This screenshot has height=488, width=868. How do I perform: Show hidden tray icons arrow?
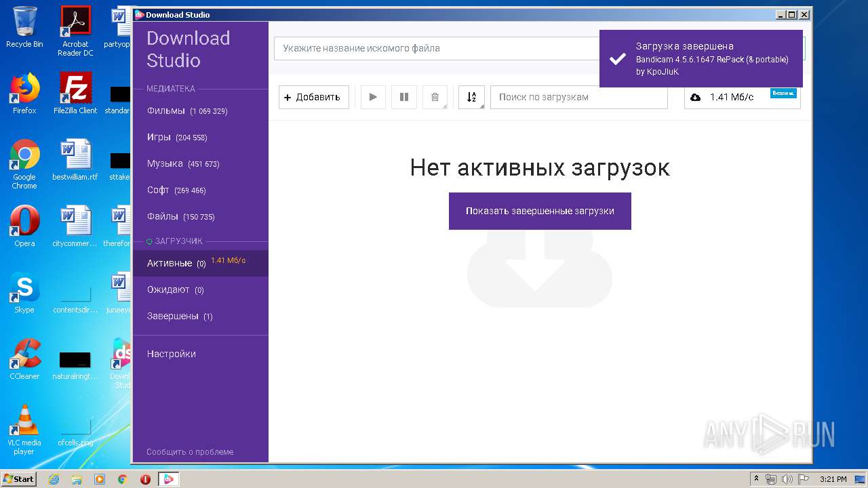(756, 479)
